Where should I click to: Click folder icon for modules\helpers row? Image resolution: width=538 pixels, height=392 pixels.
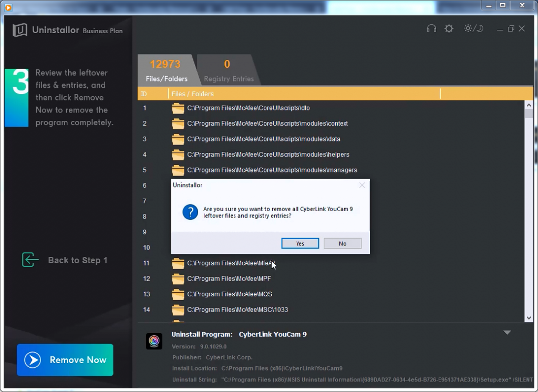(178, 154)
